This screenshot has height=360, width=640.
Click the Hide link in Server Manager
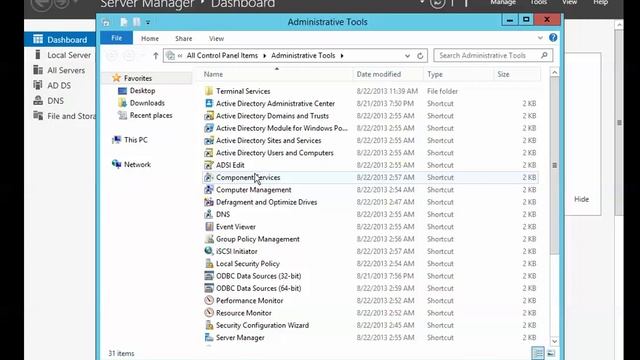(581, 199)
